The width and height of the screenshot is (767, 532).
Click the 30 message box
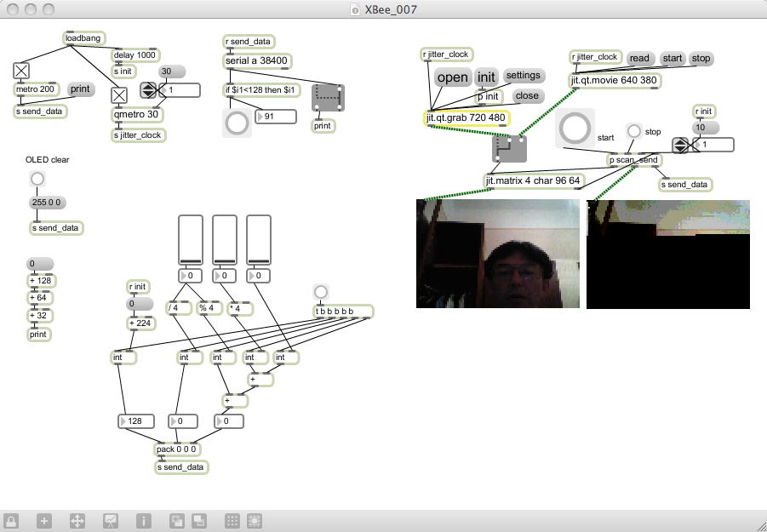pos(172,72)
